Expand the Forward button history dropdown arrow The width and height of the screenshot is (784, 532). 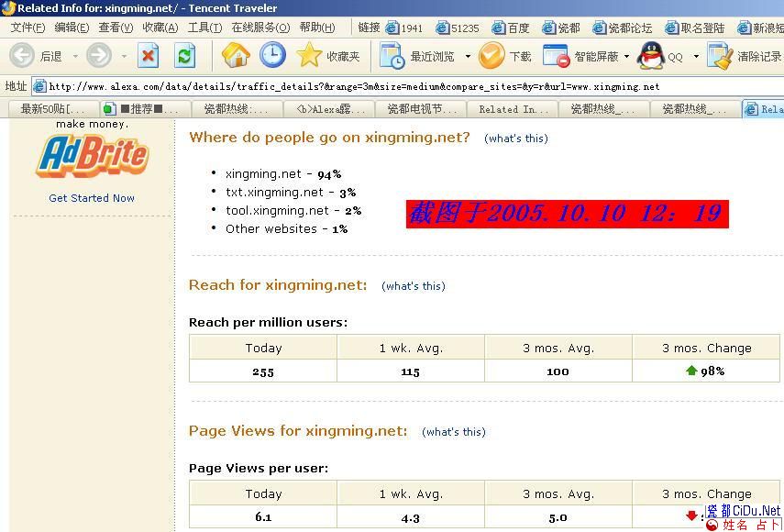pyautogui.click(x=124, y=57)
